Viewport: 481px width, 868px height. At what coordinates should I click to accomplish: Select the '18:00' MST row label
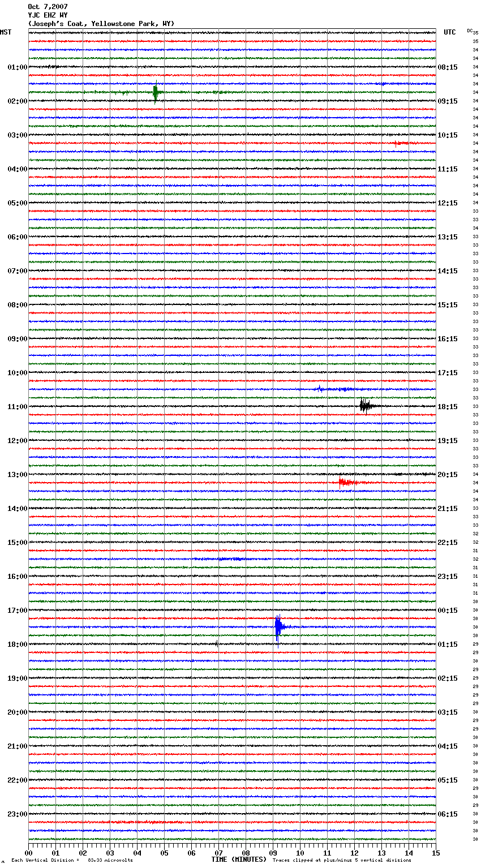pyautogui.click(x=18, y=644)
